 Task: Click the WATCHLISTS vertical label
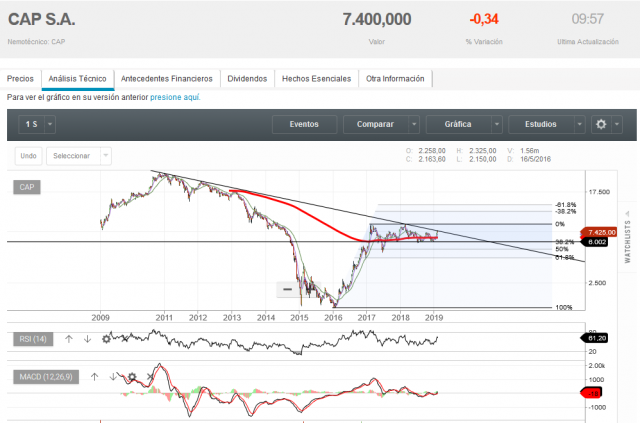[x=627, y=242]
